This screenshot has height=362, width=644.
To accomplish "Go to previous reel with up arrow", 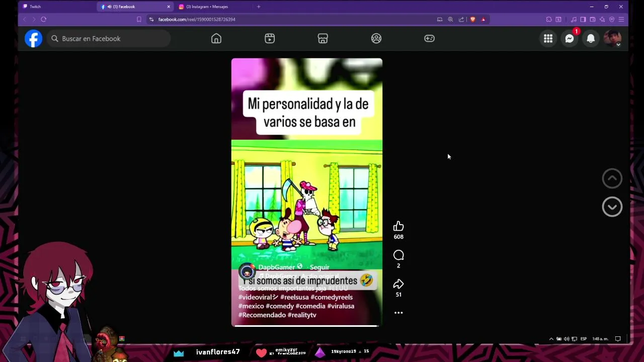I will (612, 178).
